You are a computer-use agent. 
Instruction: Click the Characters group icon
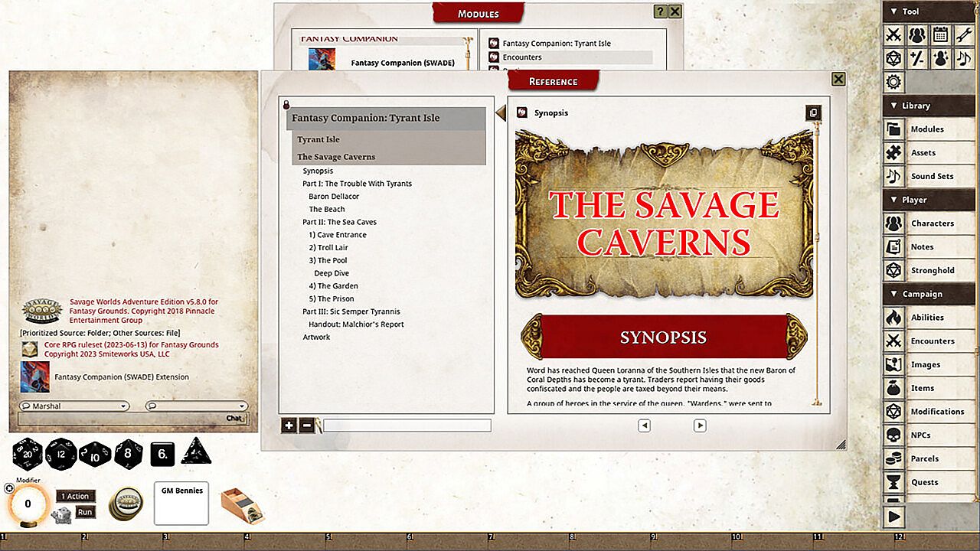click(x=893, y=223)
